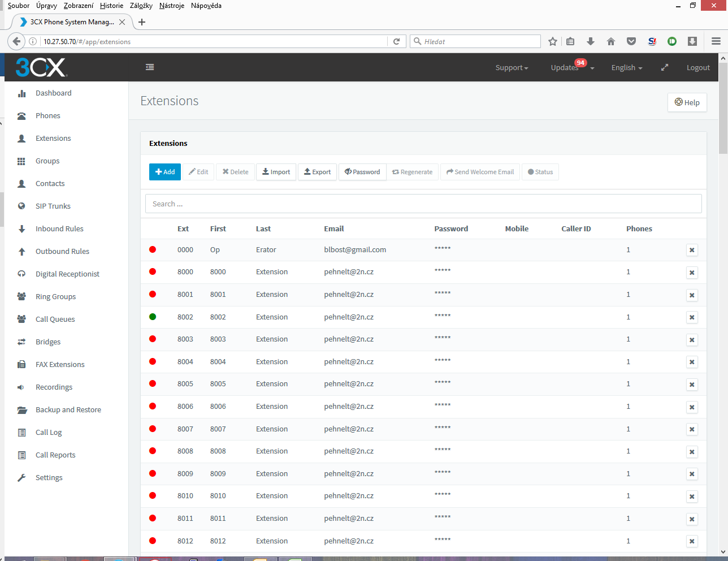Image resolution: width=728 pixels, height=561 pixels.
Task: Bookmark this page with the star icon
Action: point(553,41)
